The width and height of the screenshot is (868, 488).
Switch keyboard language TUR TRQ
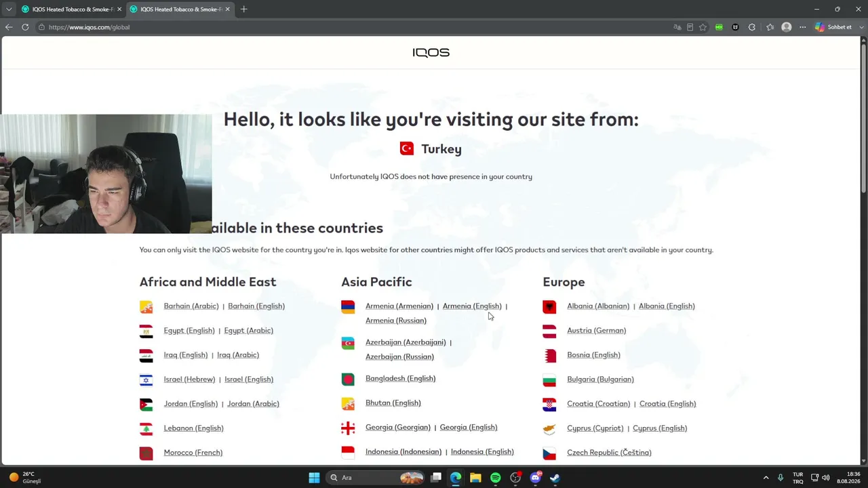[x=798, y=478]
